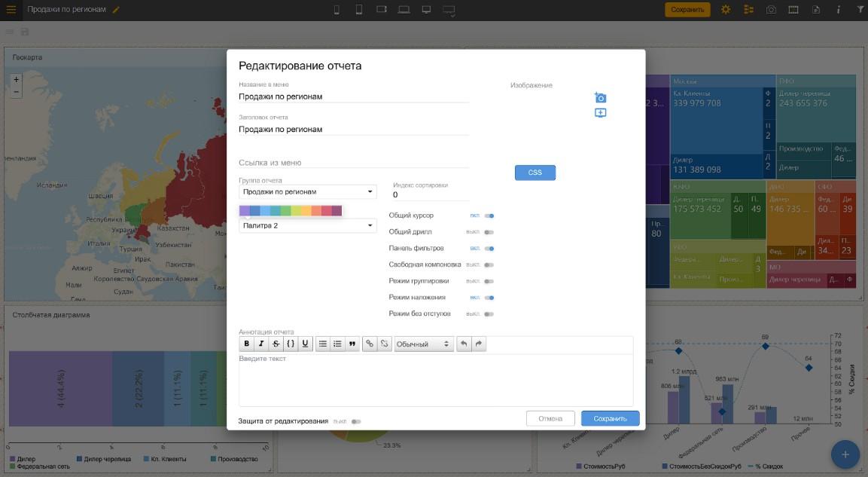Open filters with the funnel icon
The image size is (868, 477).
[x=860, y=9]
